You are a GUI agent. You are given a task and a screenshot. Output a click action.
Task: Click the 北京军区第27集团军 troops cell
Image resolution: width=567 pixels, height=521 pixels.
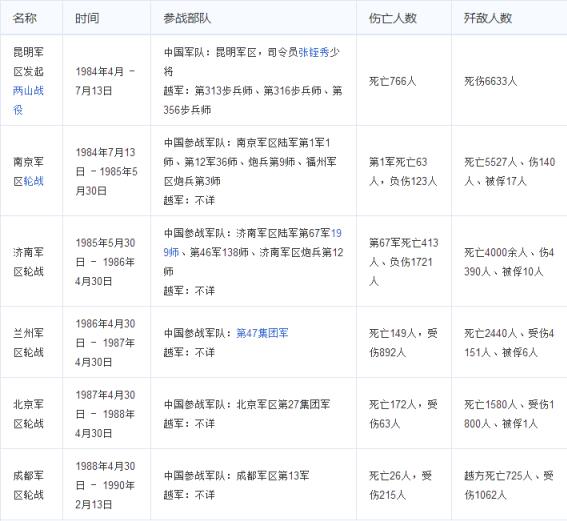[253, 413]
